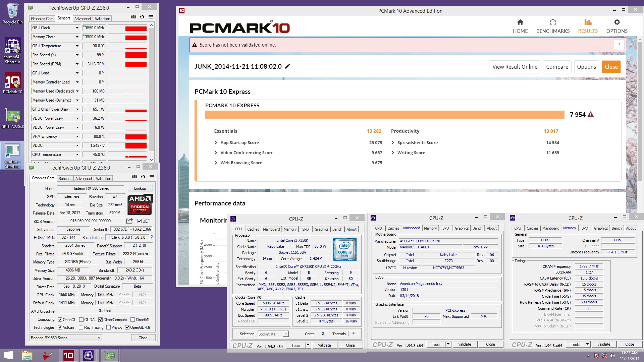Click the Lookup button in GPU-Z
This screenshot has height=362, width=644.
140,188
